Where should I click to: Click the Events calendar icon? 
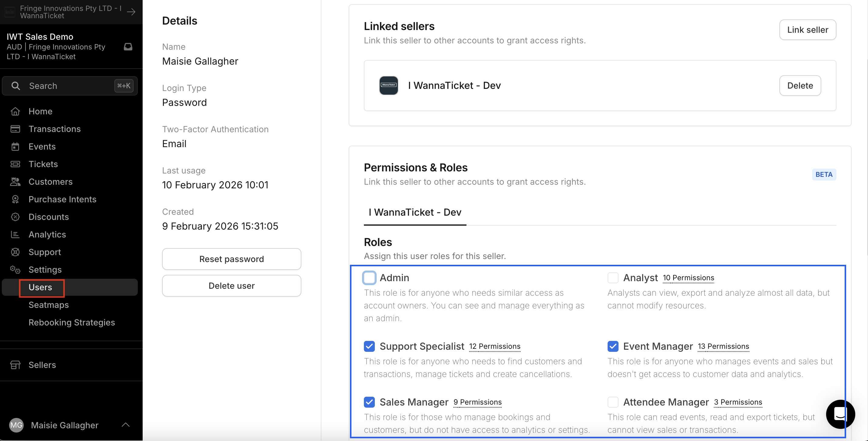point(15,146)
